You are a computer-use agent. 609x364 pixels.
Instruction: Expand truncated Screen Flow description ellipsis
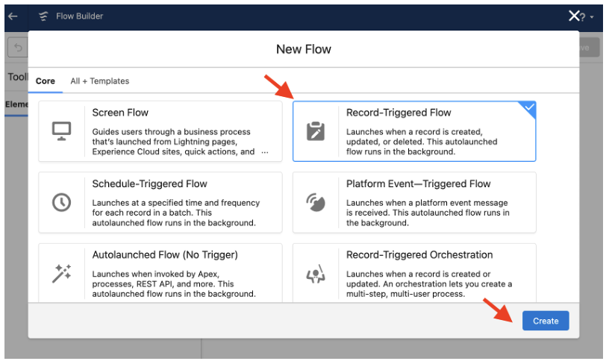[x=265, y=152]
